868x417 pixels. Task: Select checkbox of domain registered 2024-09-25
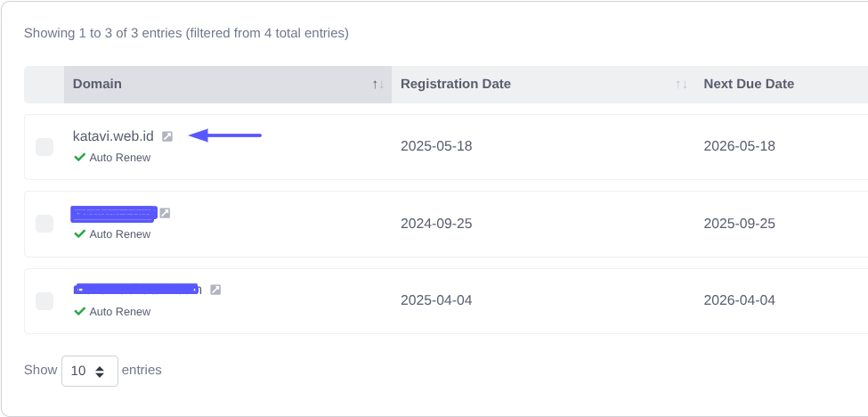point(45,224)
